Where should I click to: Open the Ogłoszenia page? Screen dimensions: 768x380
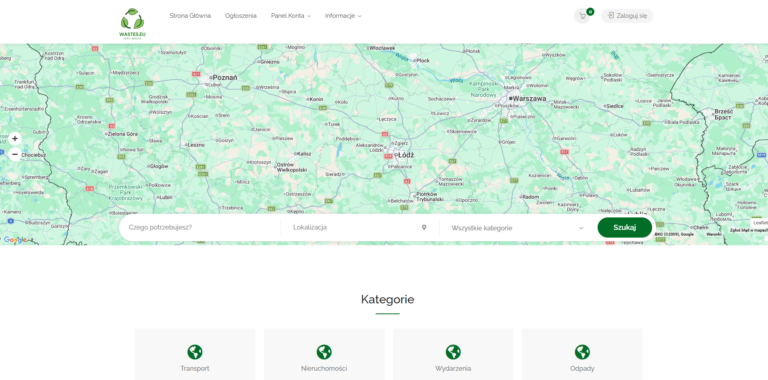pyautogui.click(x=240, y=16)
